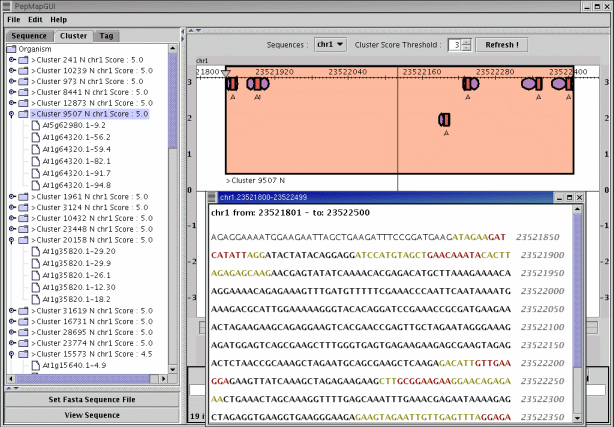Screen dimensions: 614x427
Task: Select >Cluster 20158 N chr1 Score row
Action: [x=92, y=240]
